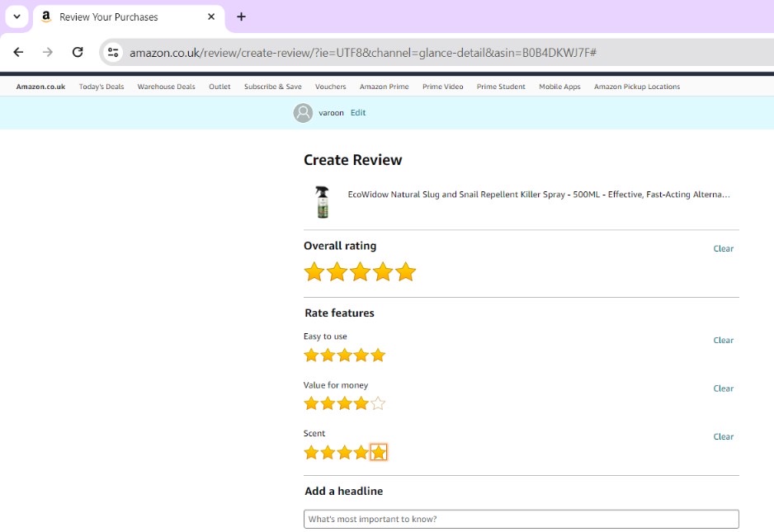Clear the Value for money rating
The image size is (774, 532).
coord(723,388)
